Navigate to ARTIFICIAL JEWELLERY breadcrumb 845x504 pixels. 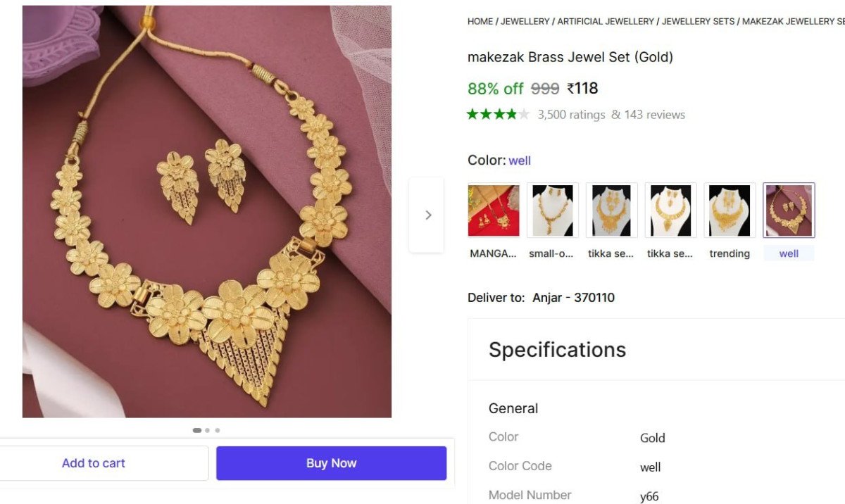point(606,22)
